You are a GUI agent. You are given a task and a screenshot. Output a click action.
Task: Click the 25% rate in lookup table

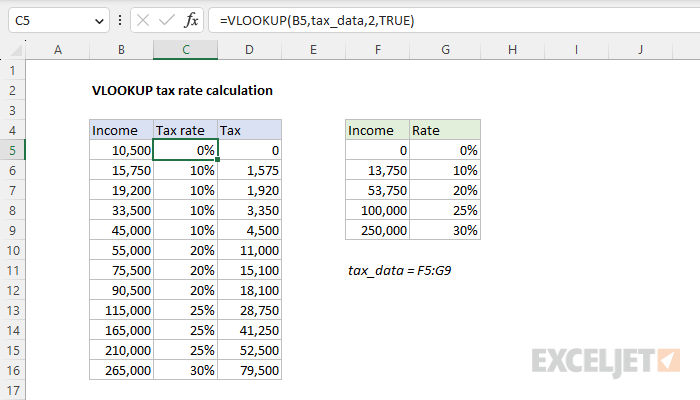tap(445, 210)
